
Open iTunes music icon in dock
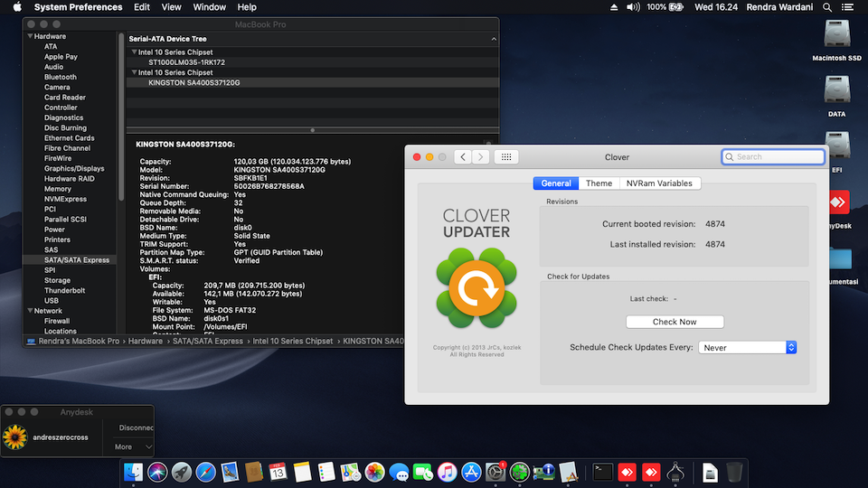point(447,472)
